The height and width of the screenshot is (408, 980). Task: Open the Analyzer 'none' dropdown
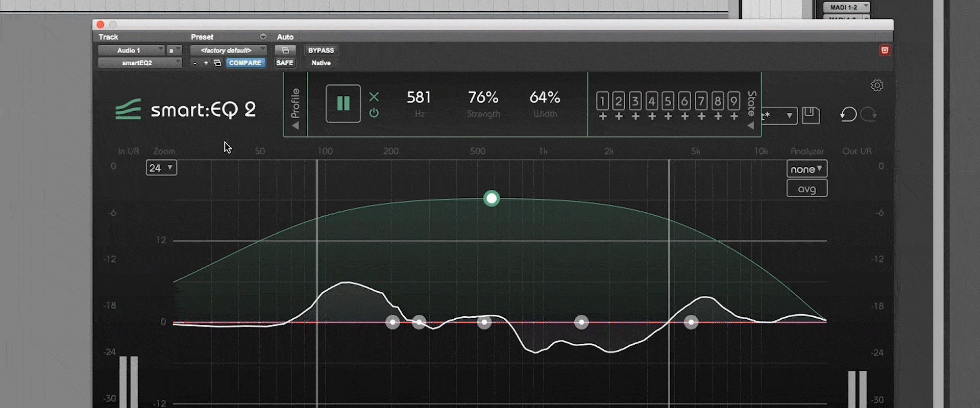806,169
